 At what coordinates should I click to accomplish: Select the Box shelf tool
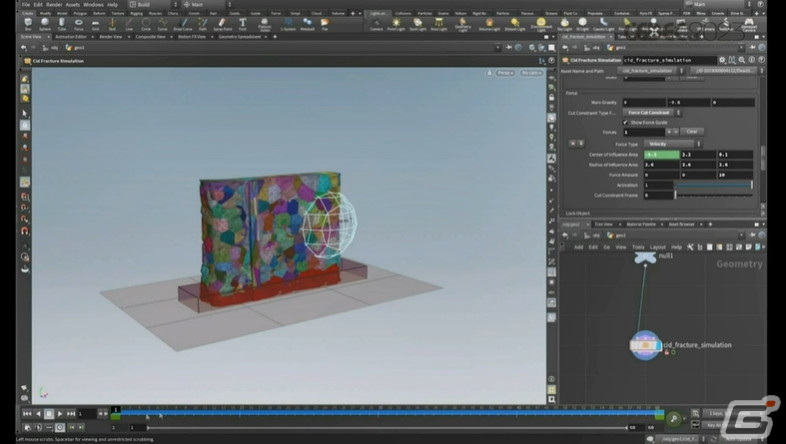coord(28,24)
